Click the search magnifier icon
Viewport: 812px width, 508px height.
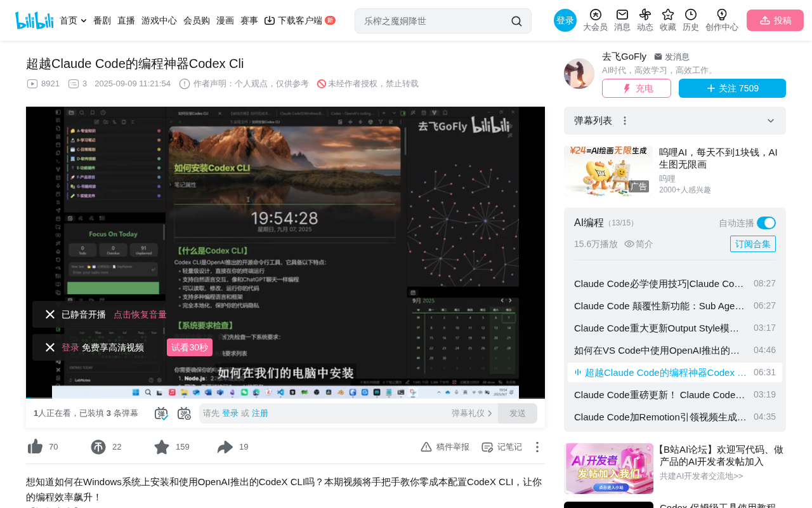click(x=516, y=21)
